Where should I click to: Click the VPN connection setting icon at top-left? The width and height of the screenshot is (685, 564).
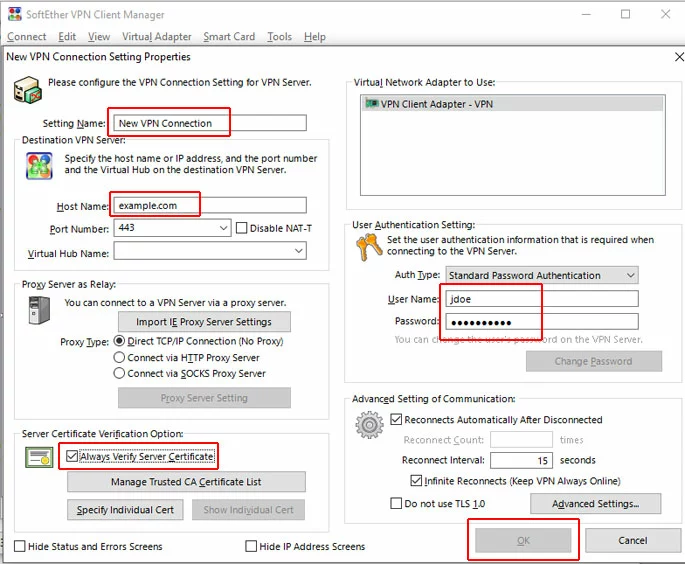click(26, 91)
